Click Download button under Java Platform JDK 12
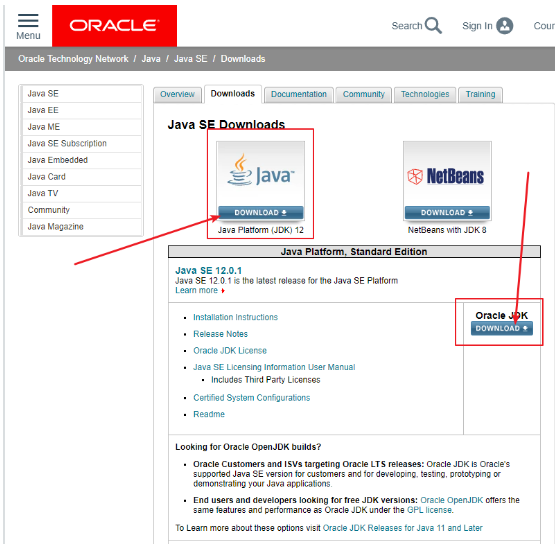Image resolution: width=555 pixels, height=547 pixels. click(x=261, y=213)
